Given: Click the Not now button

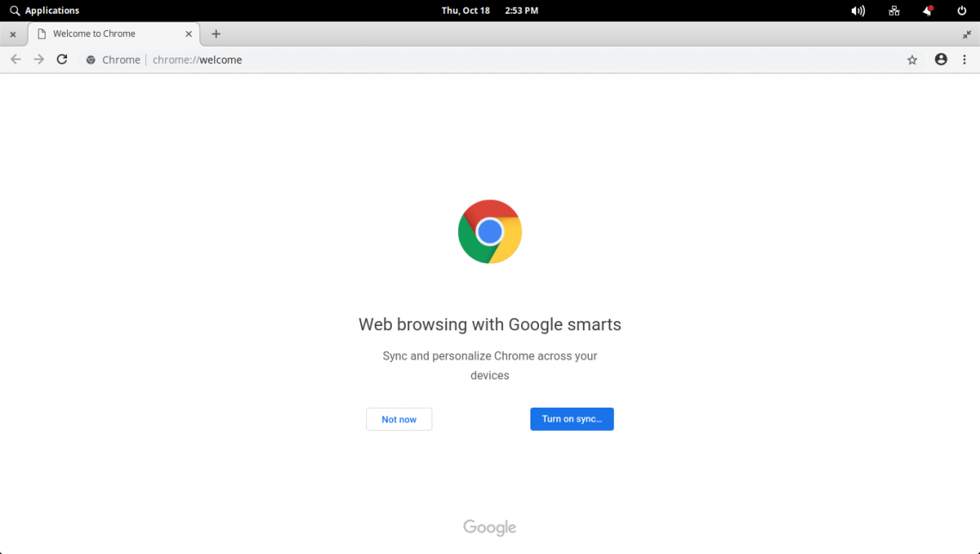Looking at the screenshot, I should pos(399,419).
